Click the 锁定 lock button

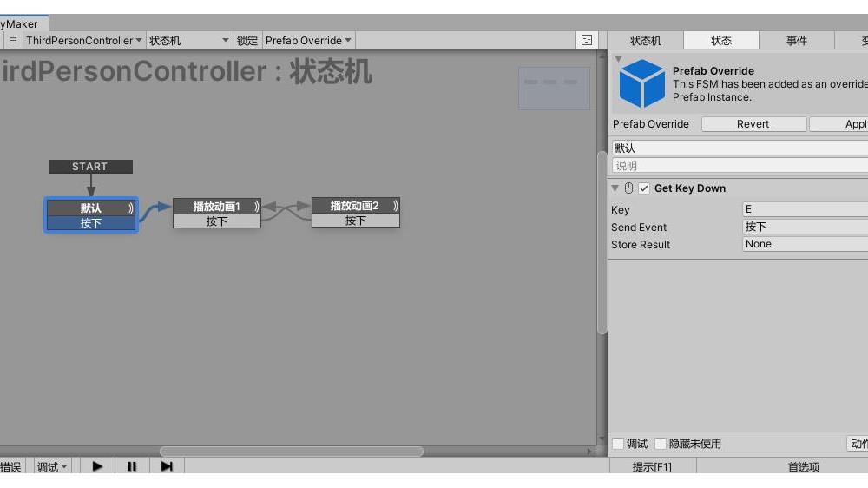click(x=247, y=41)
